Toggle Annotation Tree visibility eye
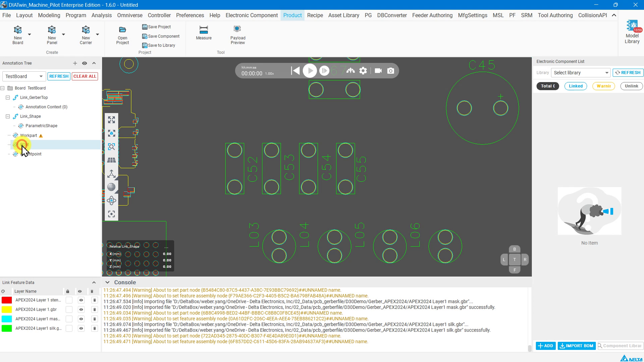Image resolution: width=644 pixels, height=362 pixels. [x=85, y=63]
